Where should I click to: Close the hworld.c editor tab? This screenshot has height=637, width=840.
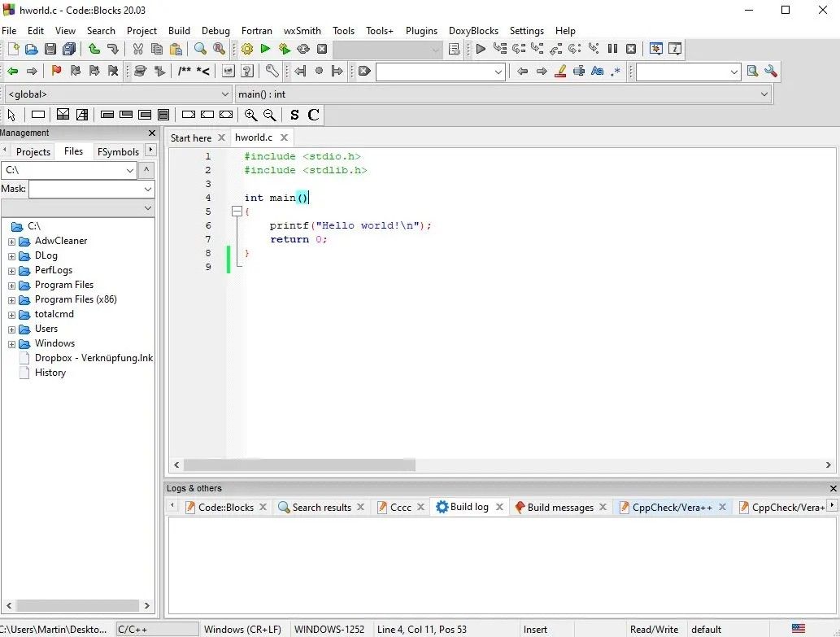pyautogui.click(x=284, y=138)
